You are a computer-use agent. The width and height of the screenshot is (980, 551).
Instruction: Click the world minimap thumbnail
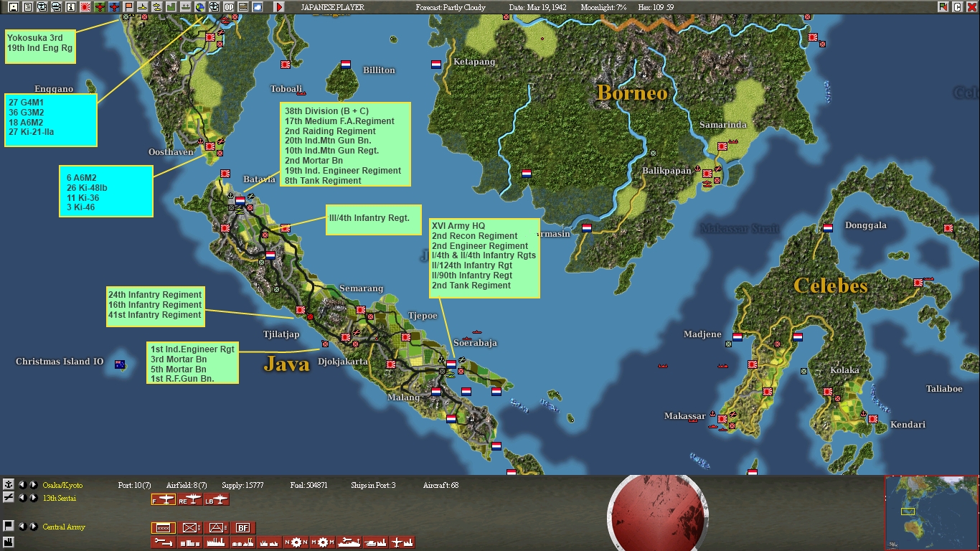[931, 512]
